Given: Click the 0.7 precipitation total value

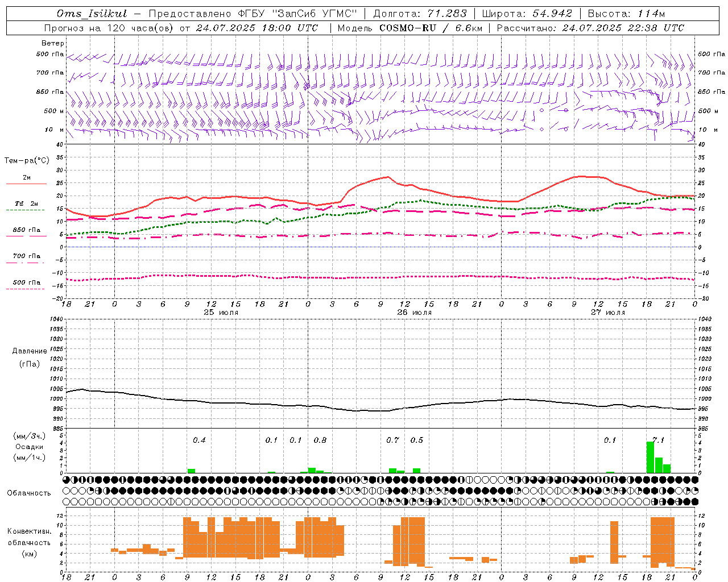Looking at the screenshot, I should coord(392,440).
